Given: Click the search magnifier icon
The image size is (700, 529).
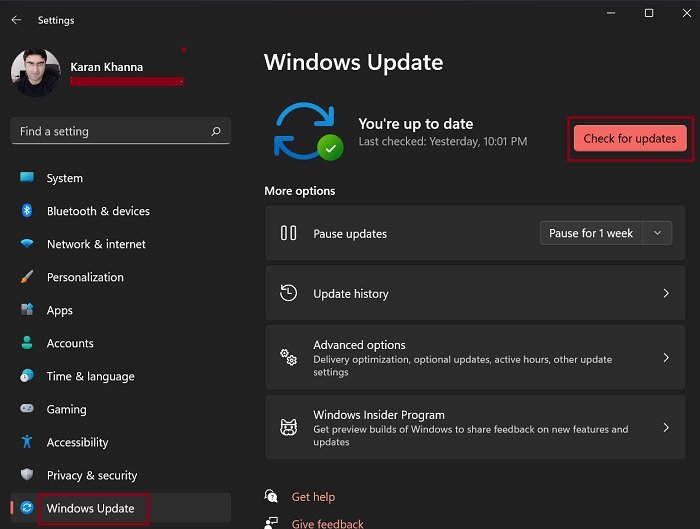Looking at the screenshot, I should point(216,131).
